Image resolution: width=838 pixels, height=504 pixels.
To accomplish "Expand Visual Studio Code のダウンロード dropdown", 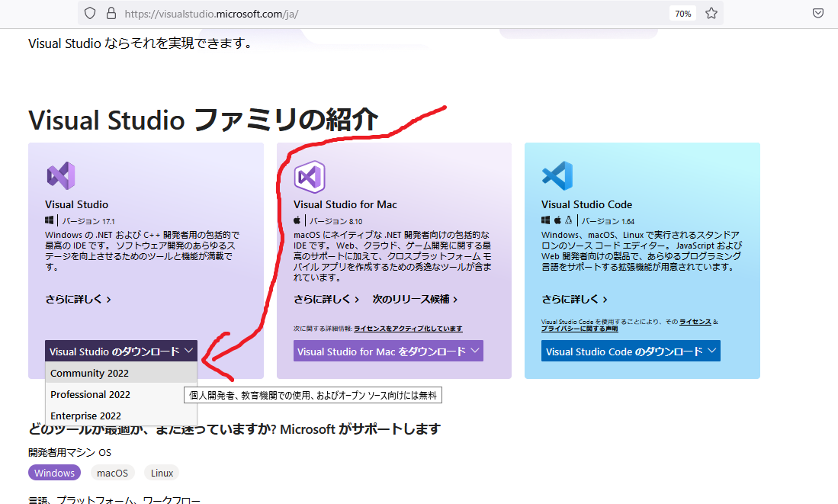I will 631,352.
